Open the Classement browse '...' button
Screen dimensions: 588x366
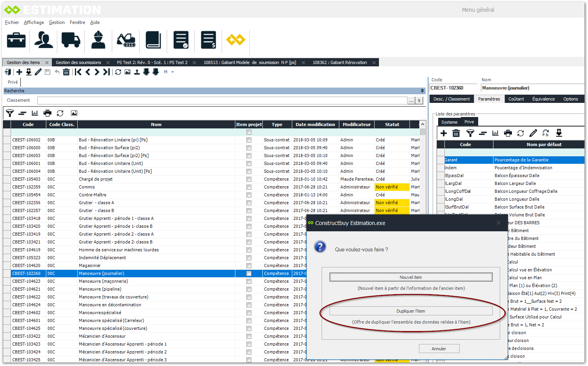pyautogui.click(x=411, y=101)
